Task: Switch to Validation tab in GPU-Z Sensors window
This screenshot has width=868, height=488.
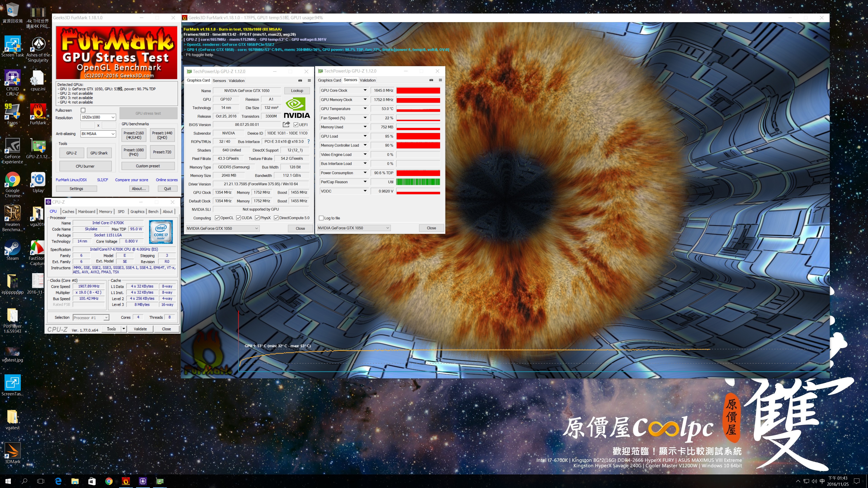Action: [367, 80]
